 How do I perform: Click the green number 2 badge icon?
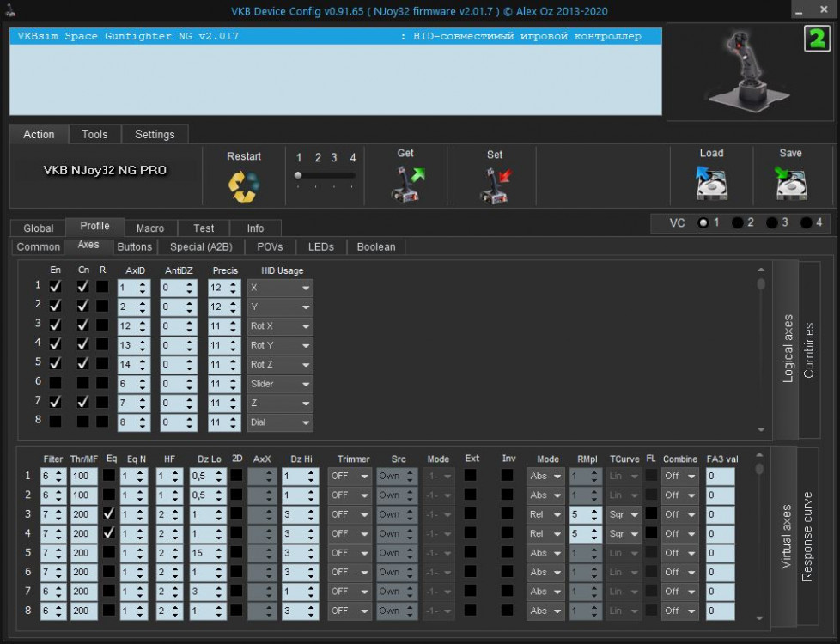816,39
